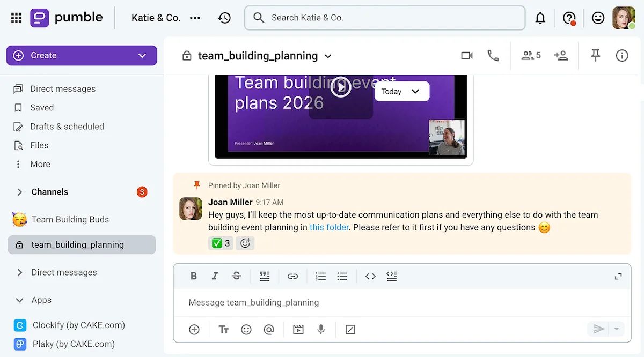Click the Message team_building_planning input
This screenshot has height=357, width=644.
click(402, 303)
